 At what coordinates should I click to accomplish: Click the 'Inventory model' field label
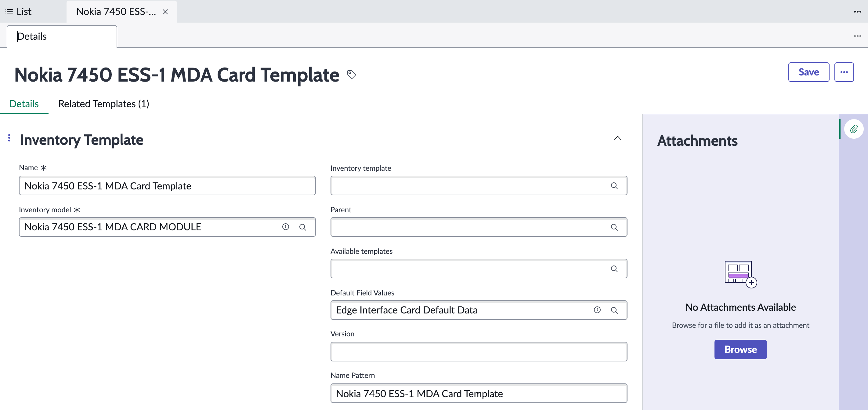45,210
